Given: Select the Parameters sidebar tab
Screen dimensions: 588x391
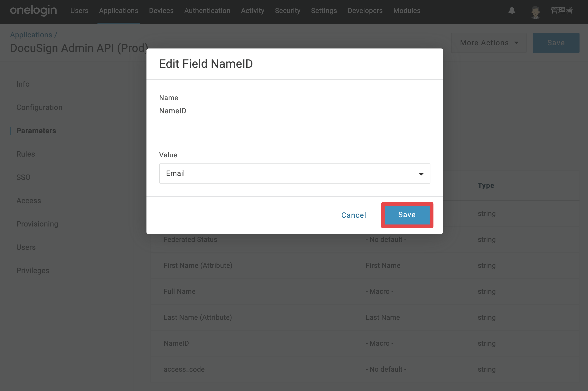Looking at the screenshot, I should point(36,131).
